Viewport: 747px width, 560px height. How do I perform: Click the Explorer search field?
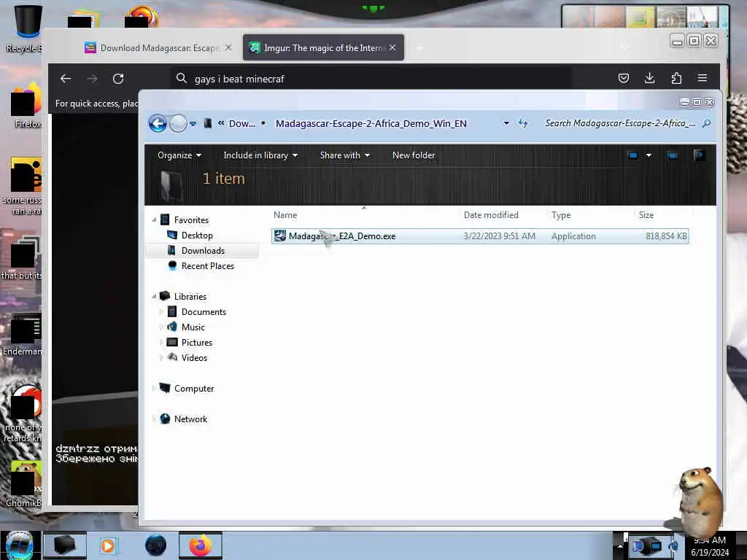(619, 123)
